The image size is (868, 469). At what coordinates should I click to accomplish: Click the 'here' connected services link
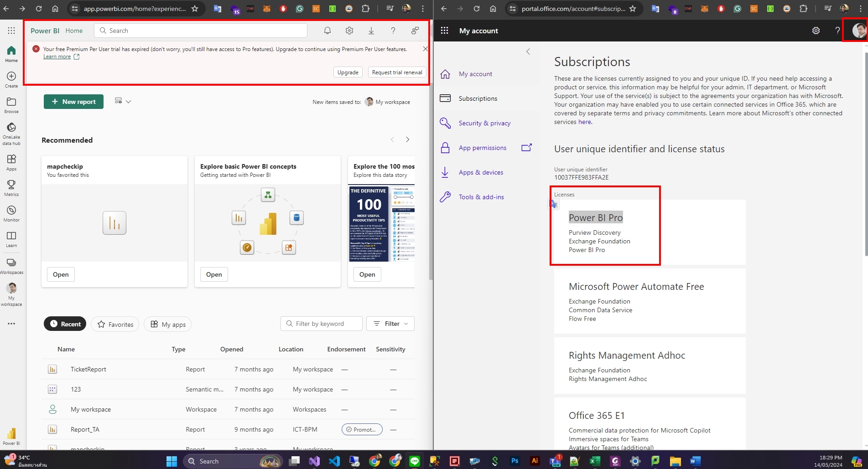pyautogui.click(x=585, y=122)
